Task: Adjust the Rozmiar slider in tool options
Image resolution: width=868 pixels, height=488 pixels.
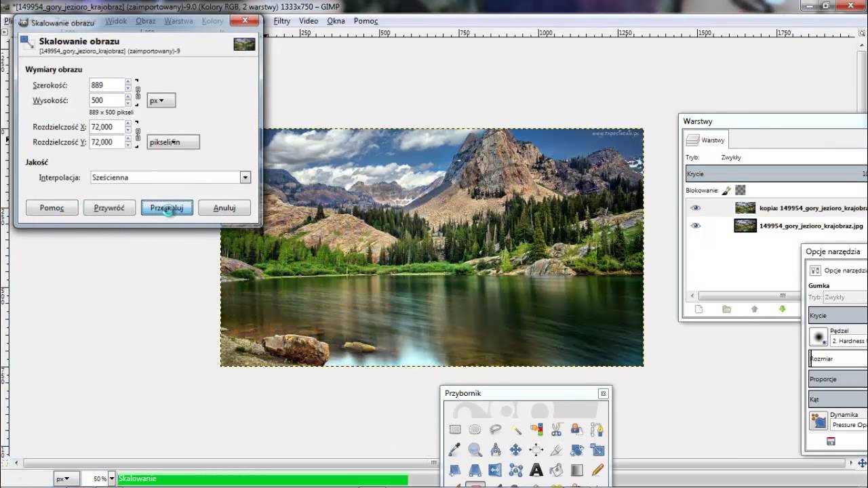Action: [838, 359]
